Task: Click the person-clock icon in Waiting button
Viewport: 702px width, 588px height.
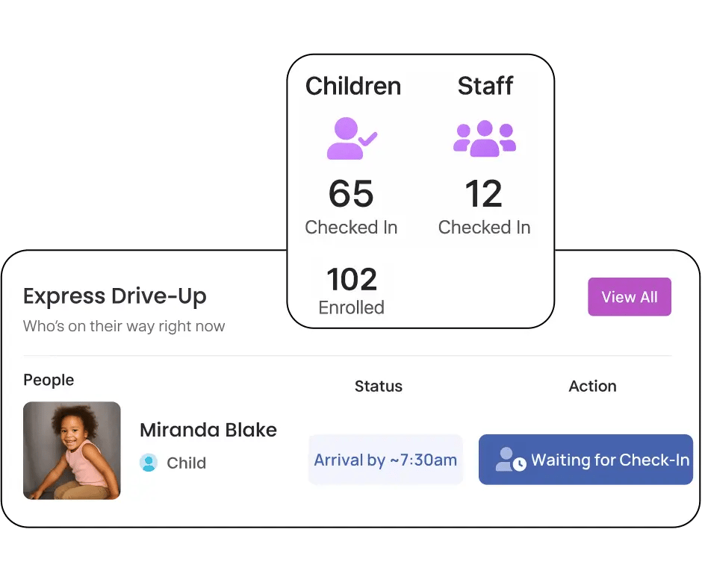Action: click(512, 460)
